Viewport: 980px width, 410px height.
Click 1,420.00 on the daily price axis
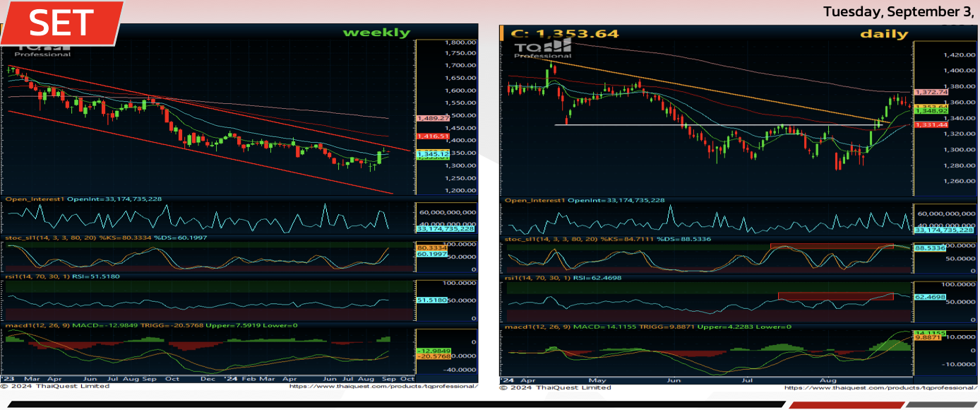pyautogui.click(x=959, y=54)
